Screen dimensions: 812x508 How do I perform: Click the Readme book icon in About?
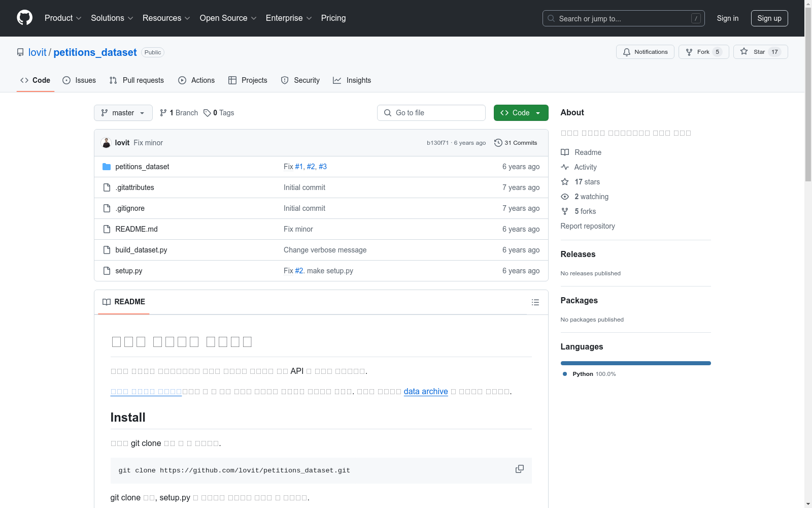(x=565, y=152)
